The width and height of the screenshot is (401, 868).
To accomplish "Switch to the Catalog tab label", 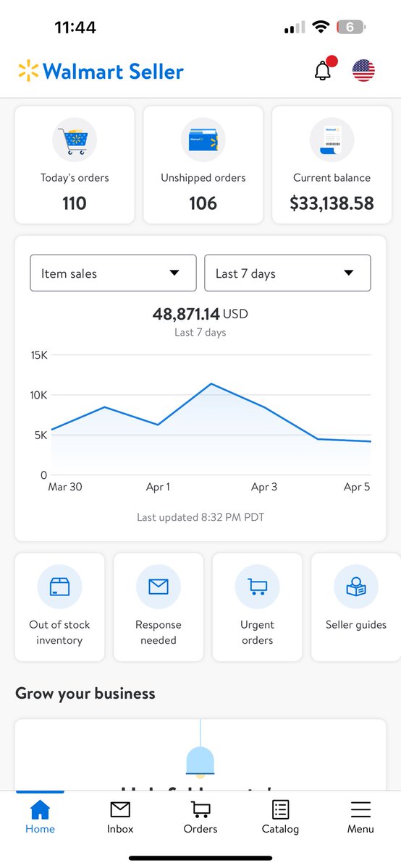I will pyautogui.click(x=280, y=829).
